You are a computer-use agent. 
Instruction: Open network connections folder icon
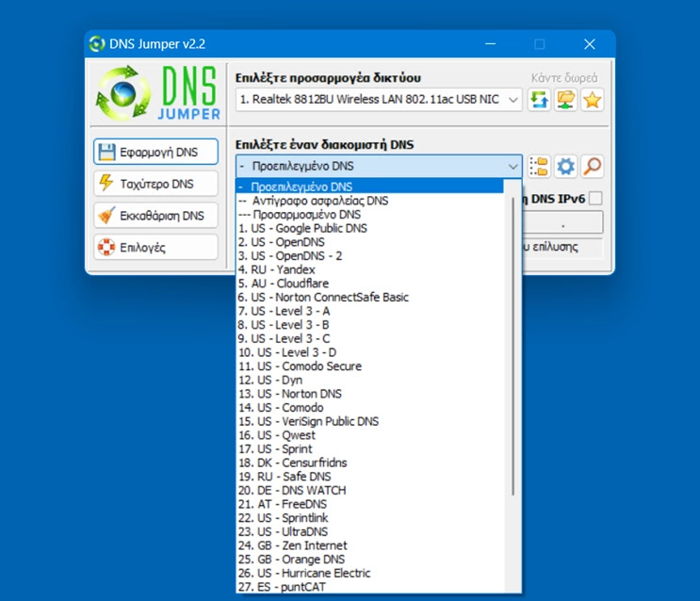pos(565,100)
